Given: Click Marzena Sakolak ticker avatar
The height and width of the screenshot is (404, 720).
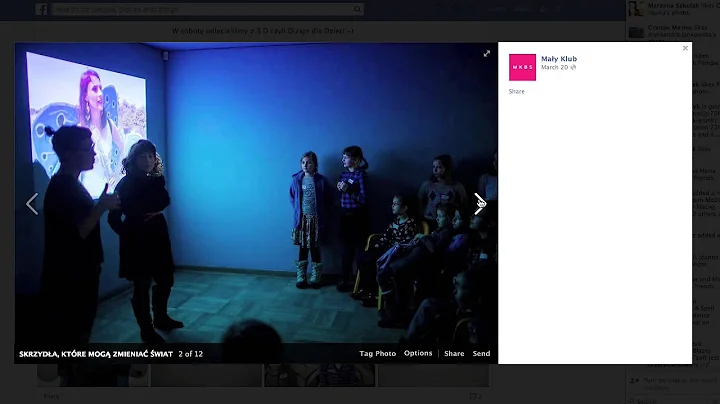Looking at the screenshot, I should [x=636, y=9].
